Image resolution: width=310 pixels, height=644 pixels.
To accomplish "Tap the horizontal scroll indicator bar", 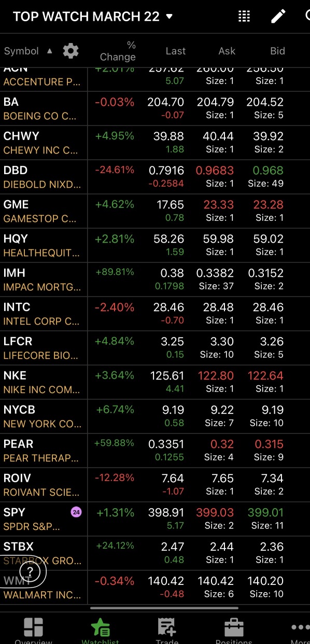I will pos(164,608).
